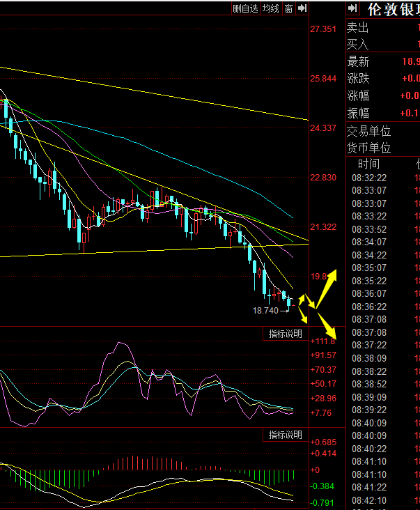The width and height of the screenshot is (420, 510).
Task: Click the +50.17 indicator axis value
Action: click(x=323, y=384)
